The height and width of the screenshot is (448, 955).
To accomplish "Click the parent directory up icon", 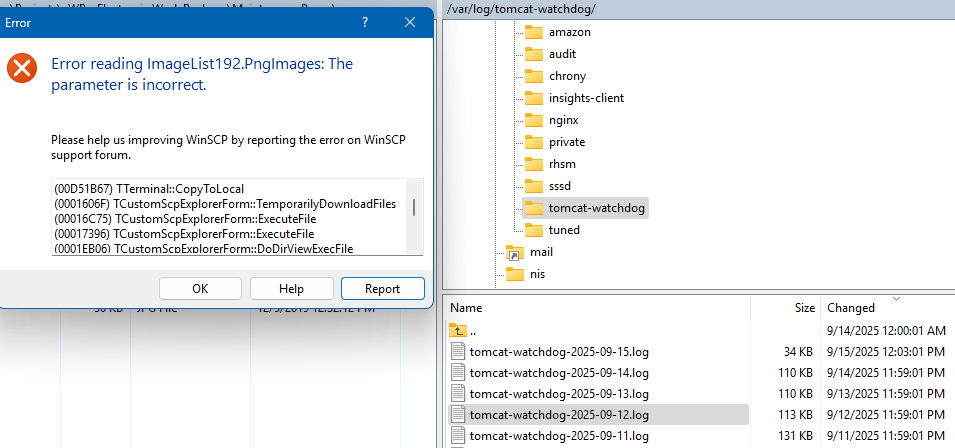I will (x=459, y=330).
